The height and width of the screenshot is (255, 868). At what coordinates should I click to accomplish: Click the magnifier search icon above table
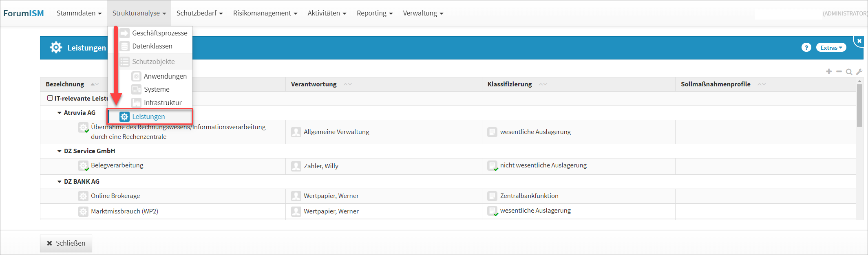click(x=849, y=72)
